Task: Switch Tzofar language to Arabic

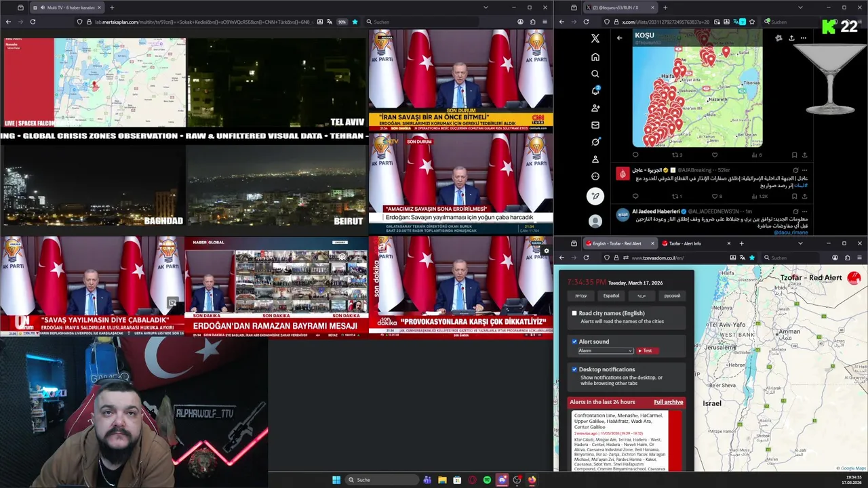Action: point(641,296)
